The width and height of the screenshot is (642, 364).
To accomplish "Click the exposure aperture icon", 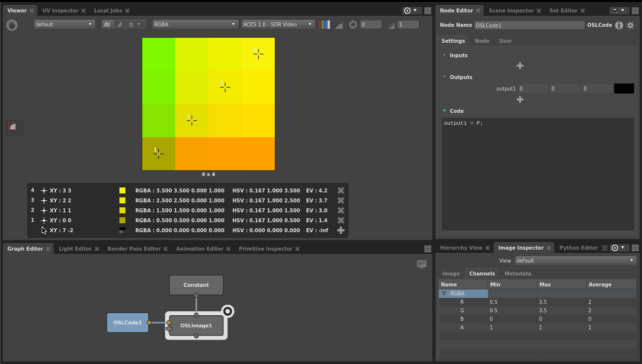I will [x=353, y=24].
